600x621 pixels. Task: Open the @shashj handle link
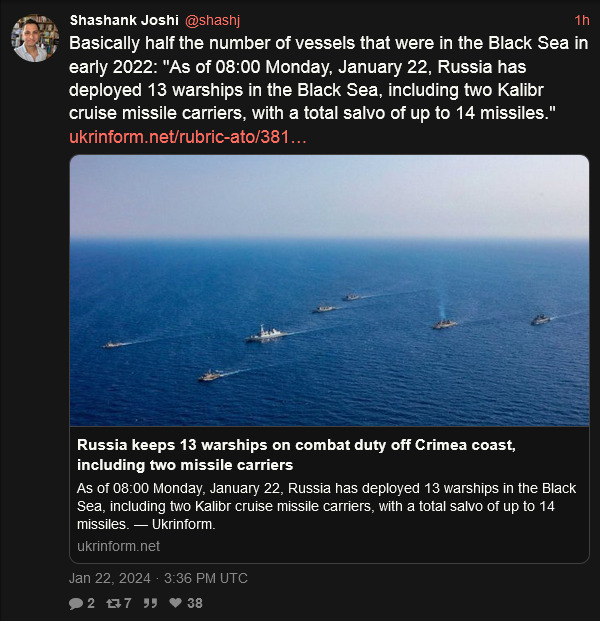212,20
